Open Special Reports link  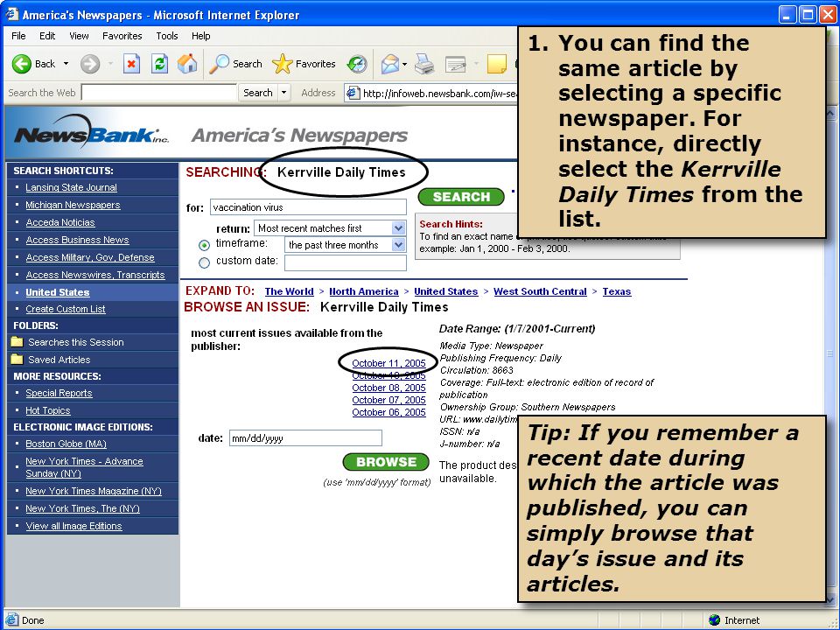click(59, 393)
